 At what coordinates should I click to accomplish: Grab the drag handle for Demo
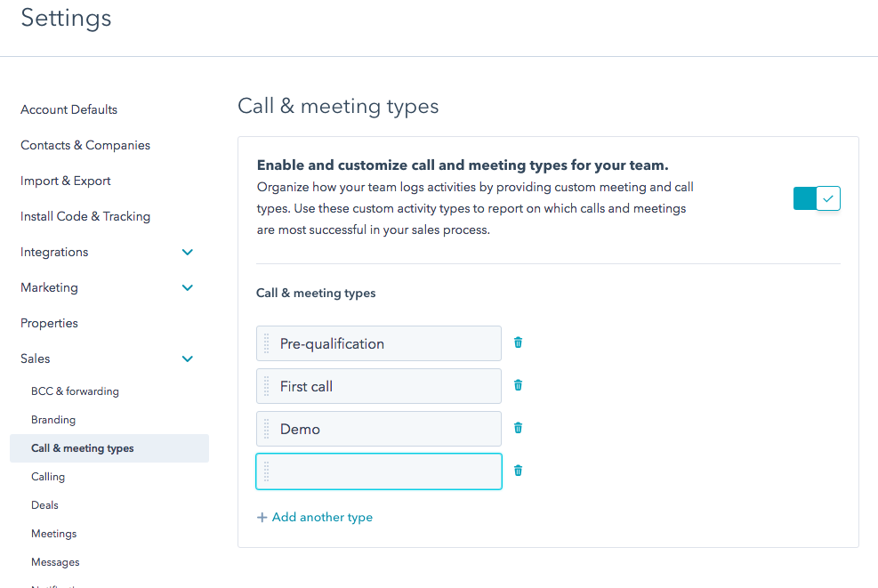(x=265, y=428)
